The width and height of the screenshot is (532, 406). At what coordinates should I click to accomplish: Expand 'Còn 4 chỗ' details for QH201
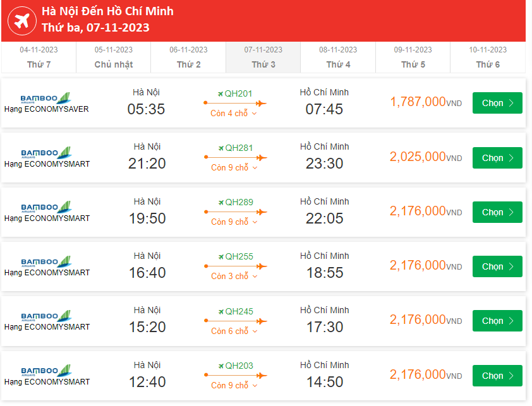pyautogui.click(x=234, y=114)
